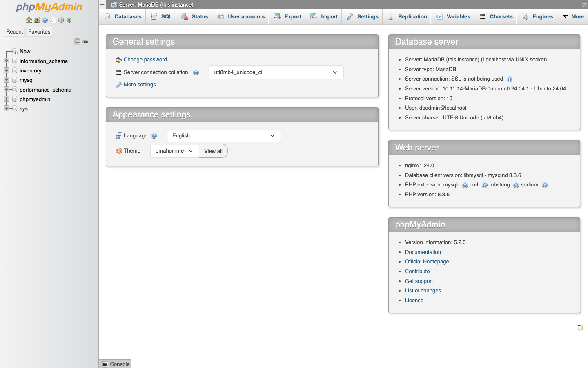This screenshot has width=588, height=368.
Task: Expand the performance_schema database node
Action: pos(6,89)
